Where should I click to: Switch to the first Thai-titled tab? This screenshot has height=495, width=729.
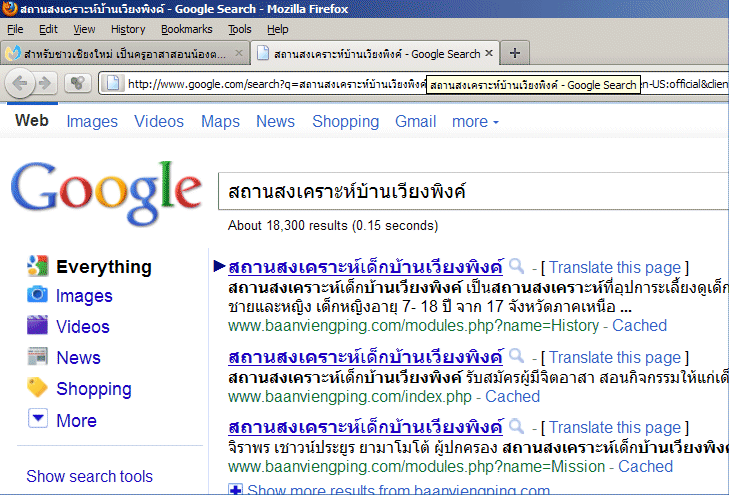[x=125, y=53]
